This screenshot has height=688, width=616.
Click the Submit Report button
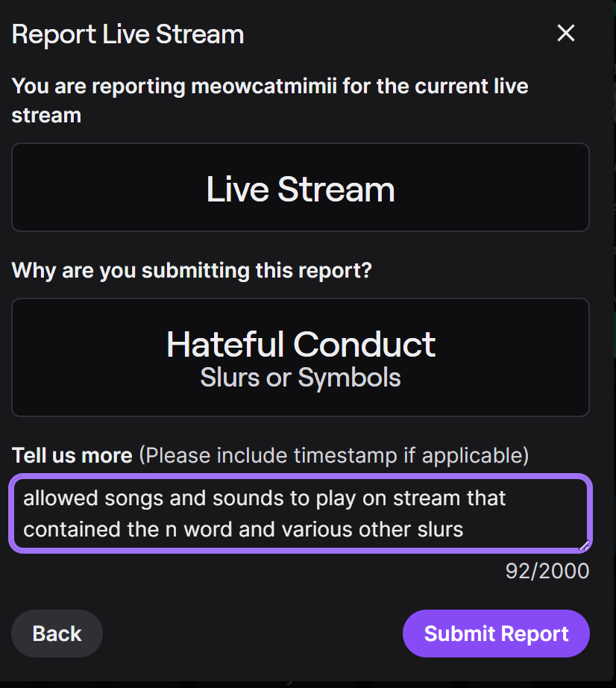pyautogui.click(x=496, y=634)
